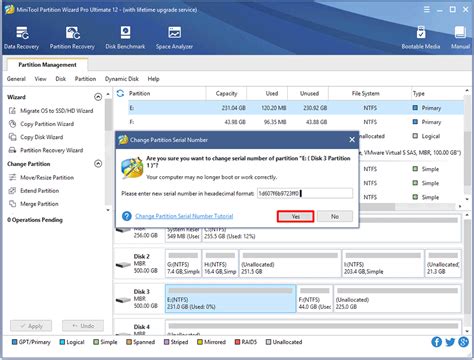The image size is (474, 360).
Task: Open the Disk Benchmark tool
Action: 125,38
